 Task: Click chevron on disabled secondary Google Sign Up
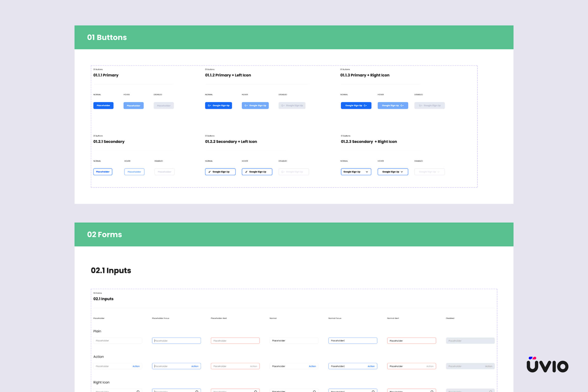click(x=439, y=172)
